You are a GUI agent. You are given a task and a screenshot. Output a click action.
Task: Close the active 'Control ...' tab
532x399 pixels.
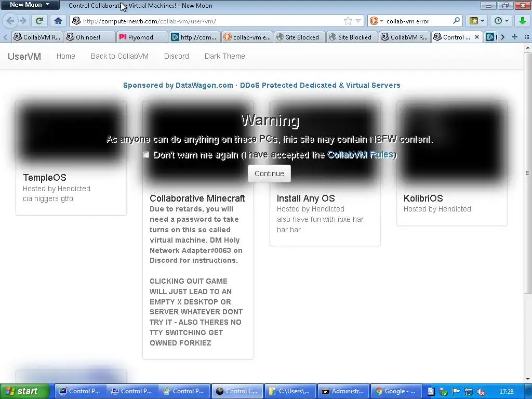(x=477, y=37)
